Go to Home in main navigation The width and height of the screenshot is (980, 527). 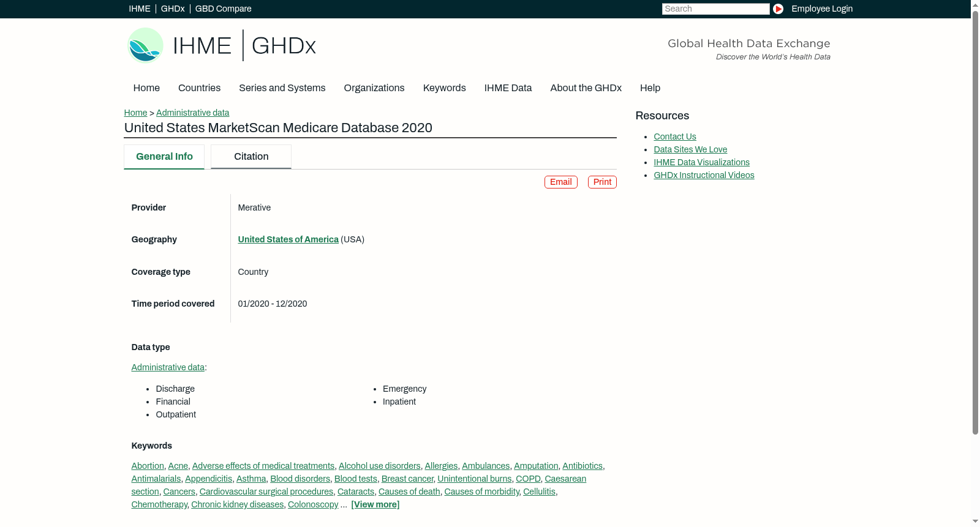pyautogui.click(x=146, y=88)
